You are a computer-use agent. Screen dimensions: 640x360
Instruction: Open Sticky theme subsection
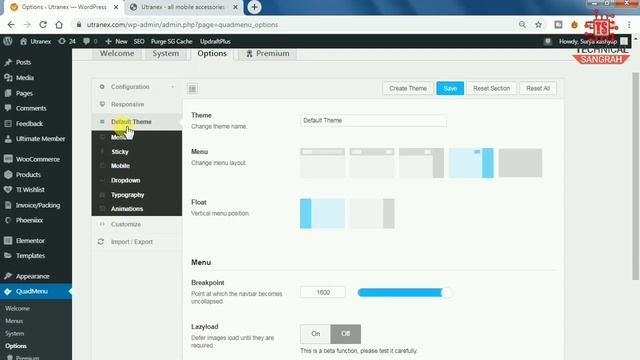click(120, 152)
